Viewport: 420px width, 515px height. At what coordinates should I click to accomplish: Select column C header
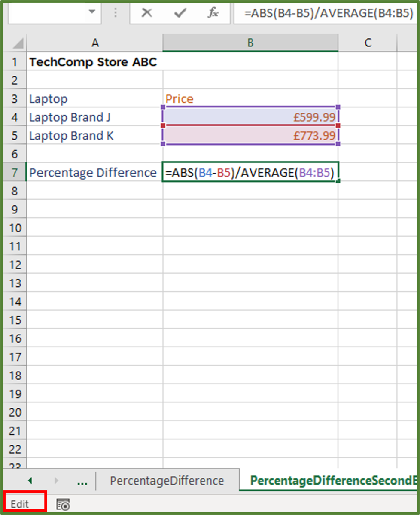[x=368, y=43]
